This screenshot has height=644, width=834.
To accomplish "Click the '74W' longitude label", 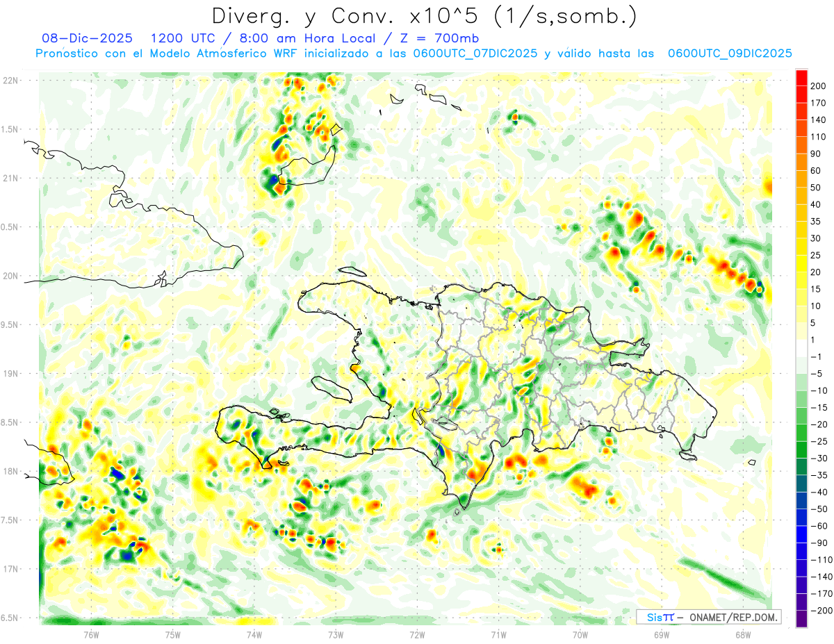I will click(x=254, y=634).
